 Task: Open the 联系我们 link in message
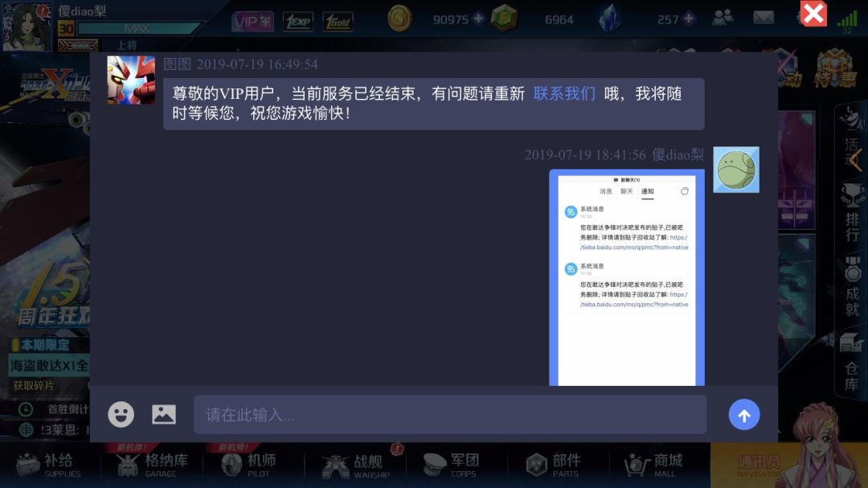pos(564,93)
